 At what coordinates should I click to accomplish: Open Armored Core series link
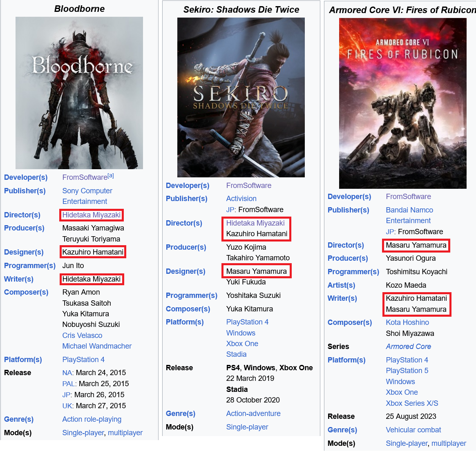[x=408, y=347]
